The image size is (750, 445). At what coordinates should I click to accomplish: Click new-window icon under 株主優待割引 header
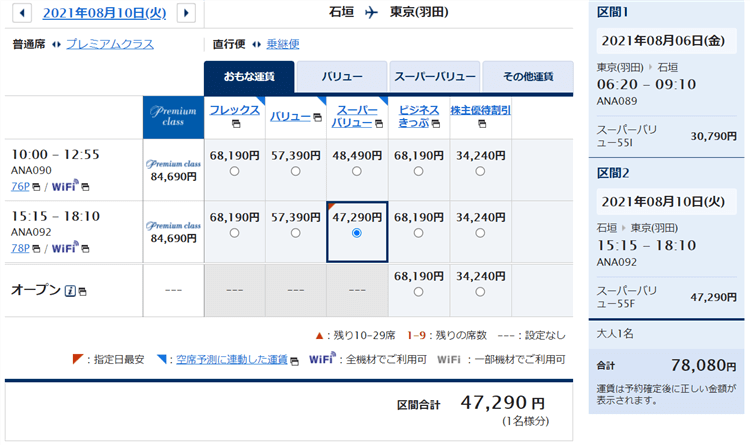click(x=480, y=124)
